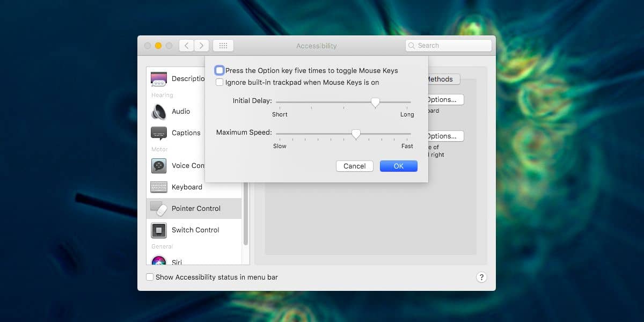
Task: Enable Option key toggle for Mouse Keys
Action: (x=219, y=70)
